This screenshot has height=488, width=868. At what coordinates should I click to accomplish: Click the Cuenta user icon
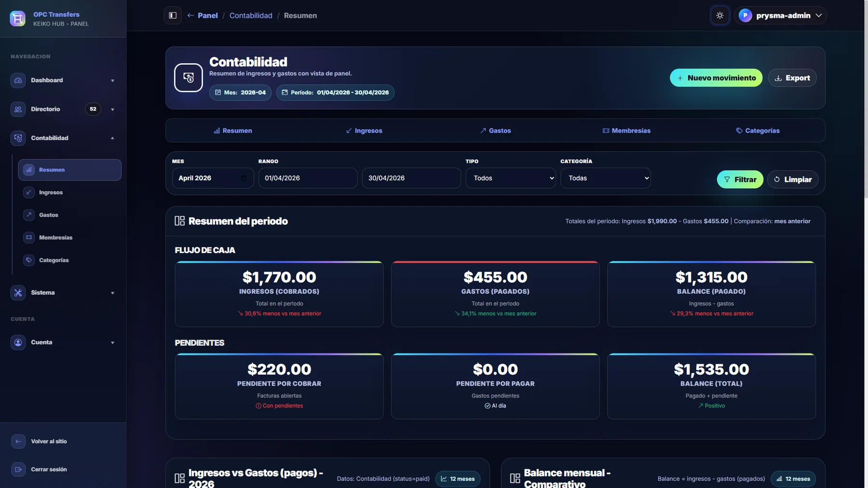point(18,342)
